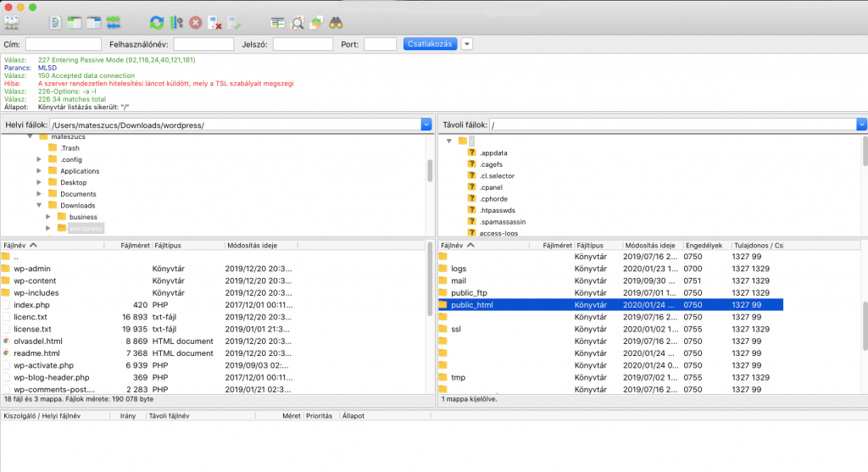The height and width of the screenshot is (472, 868).
Task: Click folder icon of wp-content
Action: click(x=6, y=280)
